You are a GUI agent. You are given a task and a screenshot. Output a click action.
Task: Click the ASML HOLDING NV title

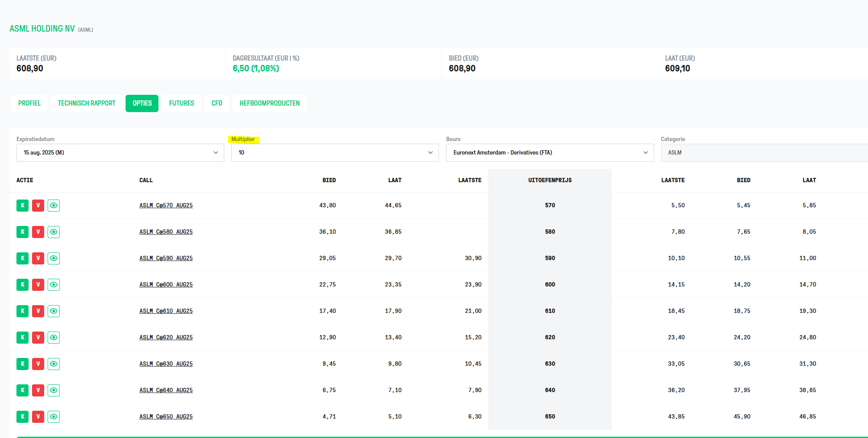42,29
